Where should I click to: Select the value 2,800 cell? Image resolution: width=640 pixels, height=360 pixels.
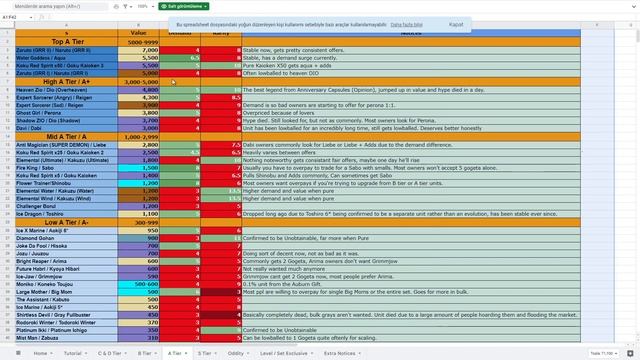(138, 145)
